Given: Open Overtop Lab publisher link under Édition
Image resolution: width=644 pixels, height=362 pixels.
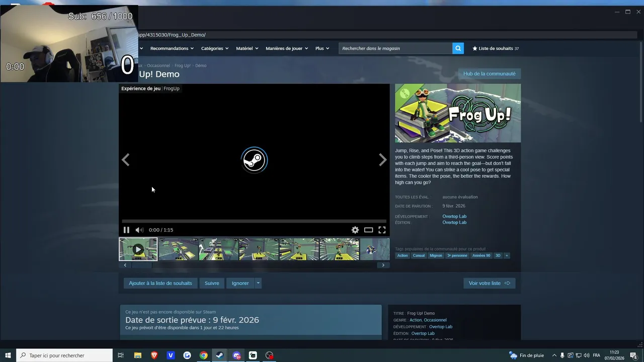Looking at the screenshot, I should pos(454,222).
